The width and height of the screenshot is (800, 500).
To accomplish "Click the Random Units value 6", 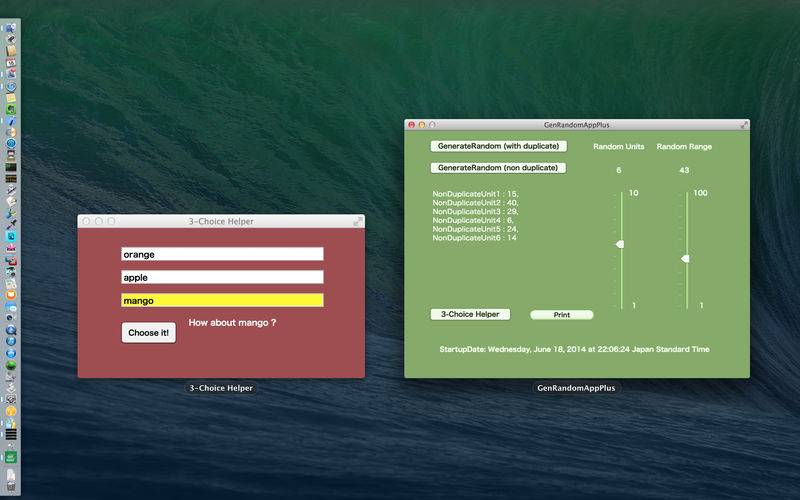I will tap(619, 170).
